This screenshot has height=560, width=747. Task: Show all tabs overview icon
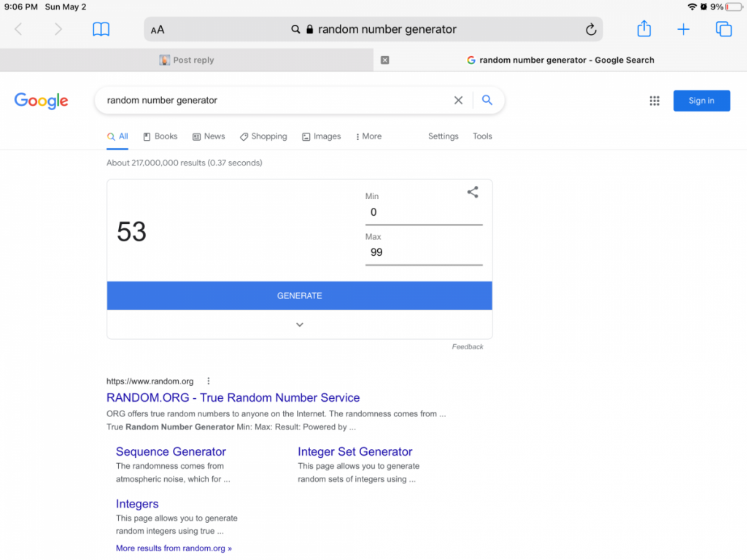coord(723,29)
